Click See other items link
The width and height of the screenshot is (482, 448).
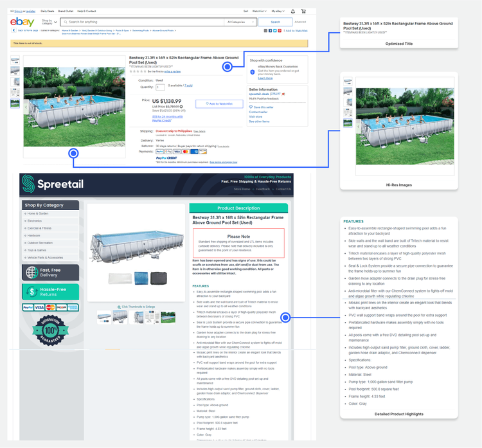tap(259, 121)
